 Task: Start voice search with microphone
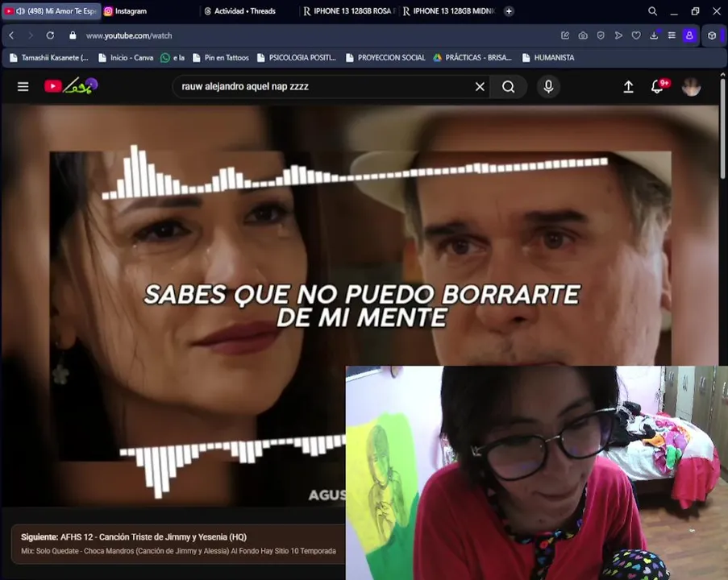pos(548,87)
